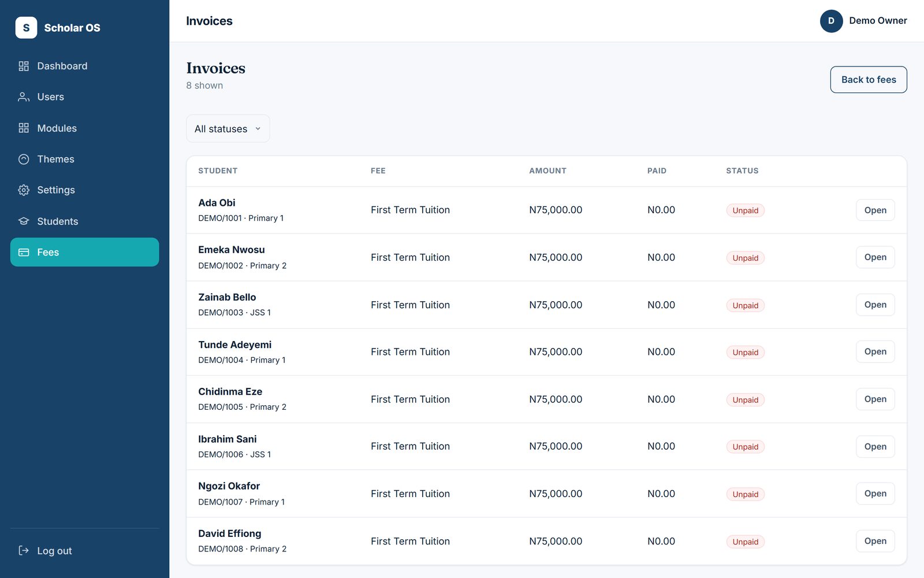Viewport: 924px width, 578px height.
Task: Click the student name Emeka Nwosu
Action: (232, 250)
